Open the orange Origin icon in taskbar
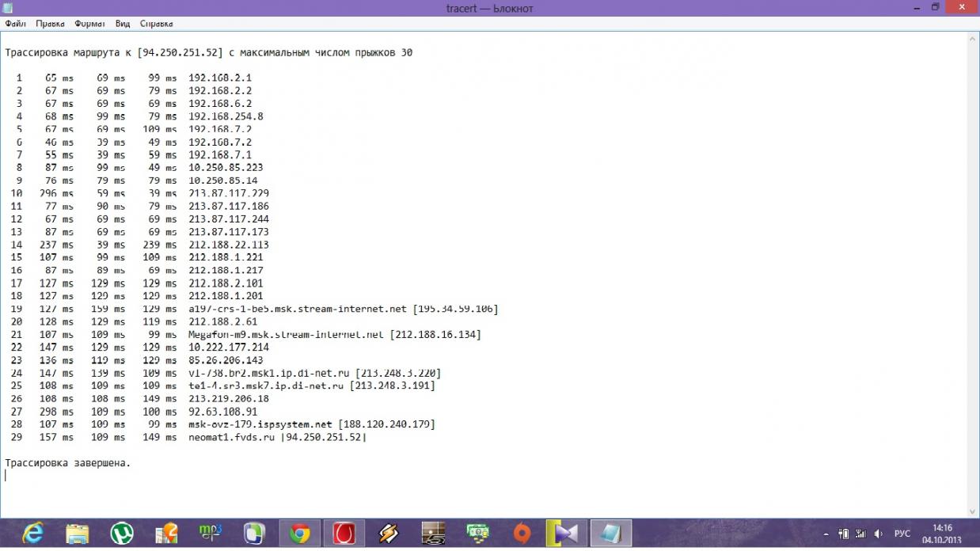The image size is (980, 551). pos(522,534)
